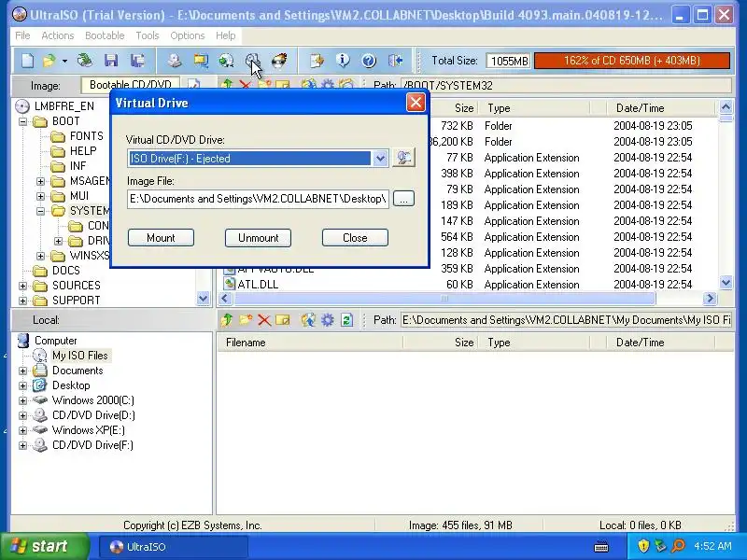Click the Local pane Add to image icon
Viewport: 747px width, 560px height.
(308, 320)
